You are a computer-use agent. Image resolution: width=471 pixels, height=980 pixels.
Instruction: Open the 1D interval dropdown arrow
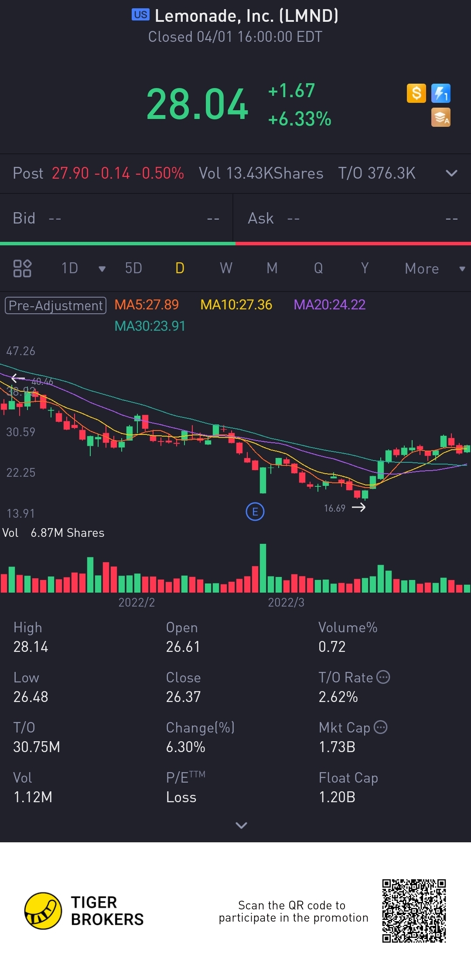pyautogui.click(x=102, y=269)
